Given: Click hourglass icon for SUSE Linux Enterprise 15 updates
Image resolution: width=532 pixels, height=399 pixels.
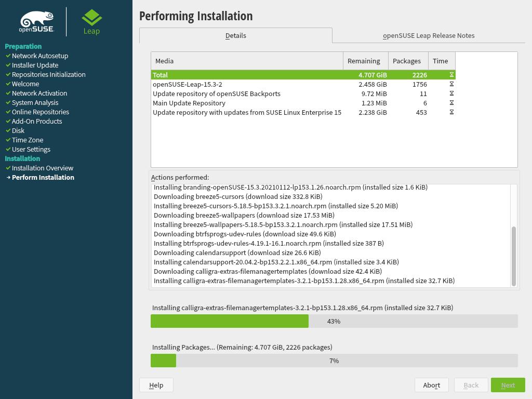Looking at the screenshot, I should point(451,112).
